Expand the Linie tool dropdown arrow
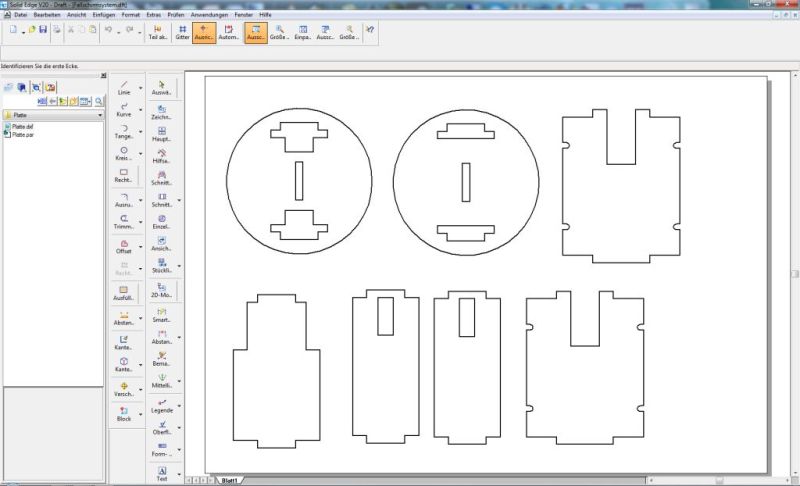The width and height of the screenshot is (800, 486). point(140,88)
